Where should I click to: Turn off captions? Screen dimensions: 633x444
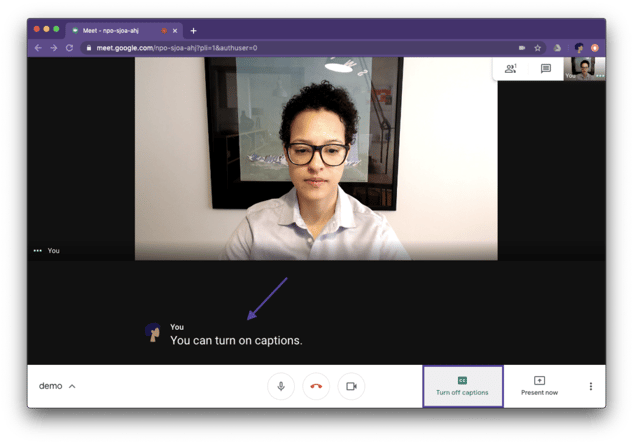(x=463, y=386)
